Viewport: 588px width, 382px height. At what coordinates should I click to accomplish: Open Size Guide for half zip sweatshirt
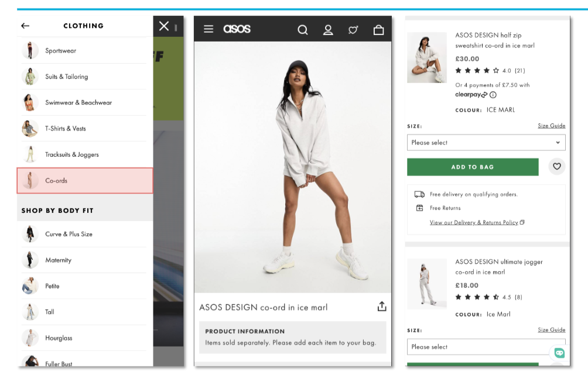tap(551, 126)
